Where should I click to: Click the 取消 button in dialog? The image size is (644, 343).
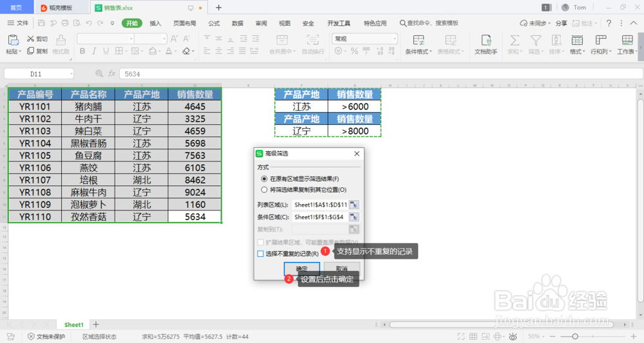pyautogui.click(x=342, y=269)
